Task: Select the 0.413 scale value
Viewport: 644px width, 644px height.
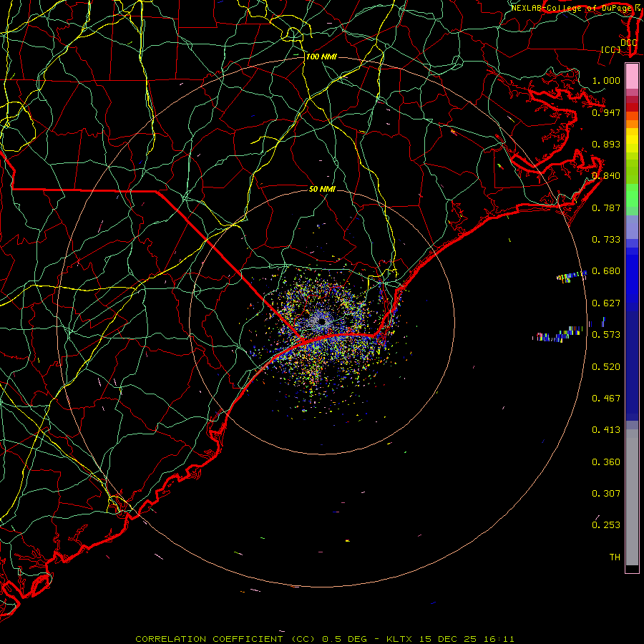Action: click(606, 430)
